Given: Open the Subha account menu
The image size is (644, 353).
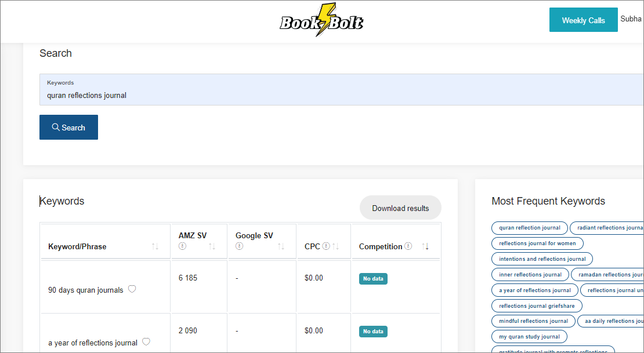Looking at the screenshot, I should tap(631, 19).
